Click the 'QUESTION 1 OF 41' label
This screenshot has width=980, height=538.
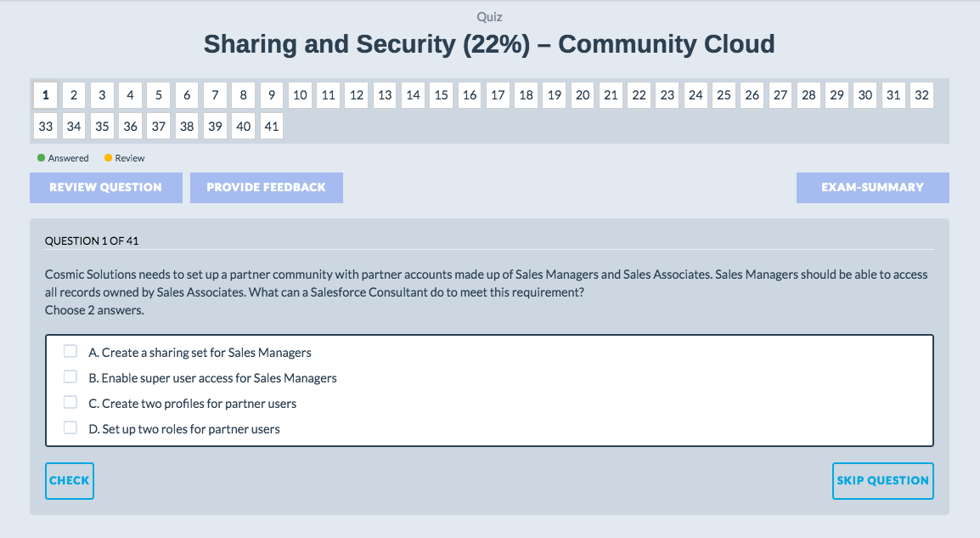tap(92, 241)
